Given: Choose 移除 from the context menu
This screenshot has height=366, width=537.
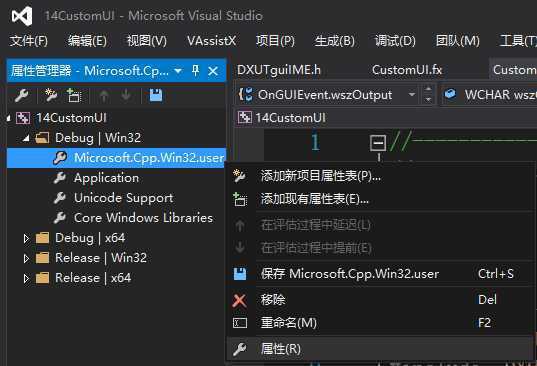Looking at the screenshot, I should point(380,300).
